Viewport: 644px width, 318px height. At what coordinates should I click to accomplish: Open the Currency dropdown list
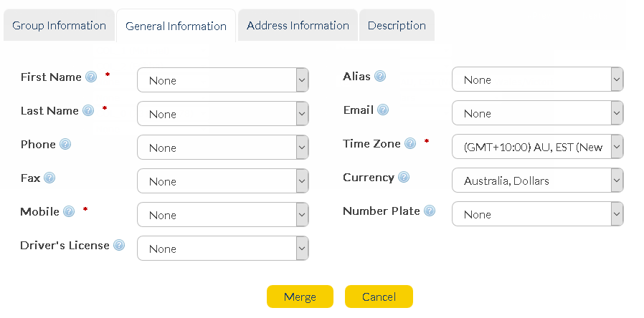(537, 180)
